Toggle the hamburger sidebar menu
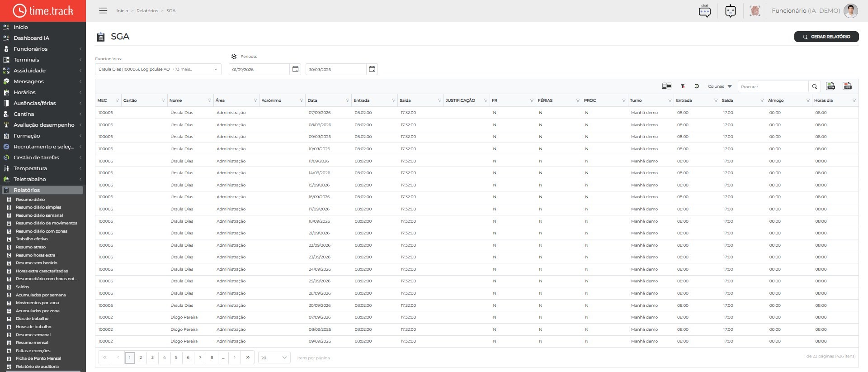This screenshot has width=868, height=372. pyautogui.click(x=103, y=10)
